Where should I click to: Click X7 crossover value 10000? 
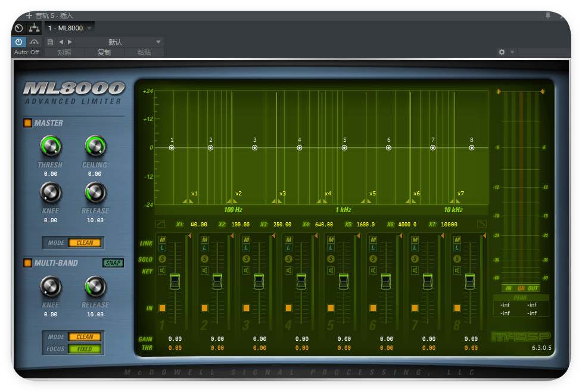point(449,224)
